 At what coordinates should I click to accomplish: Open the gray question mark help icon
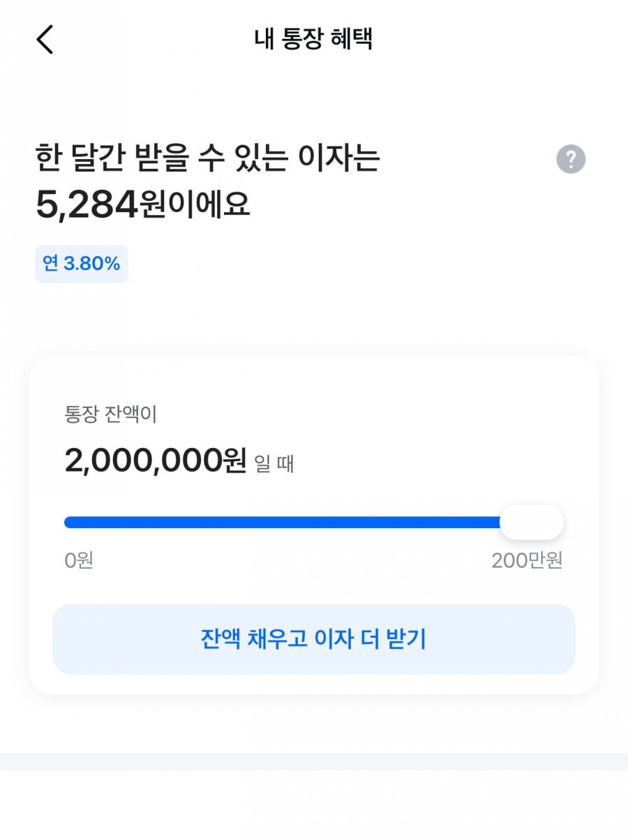(x=571, y=160)
